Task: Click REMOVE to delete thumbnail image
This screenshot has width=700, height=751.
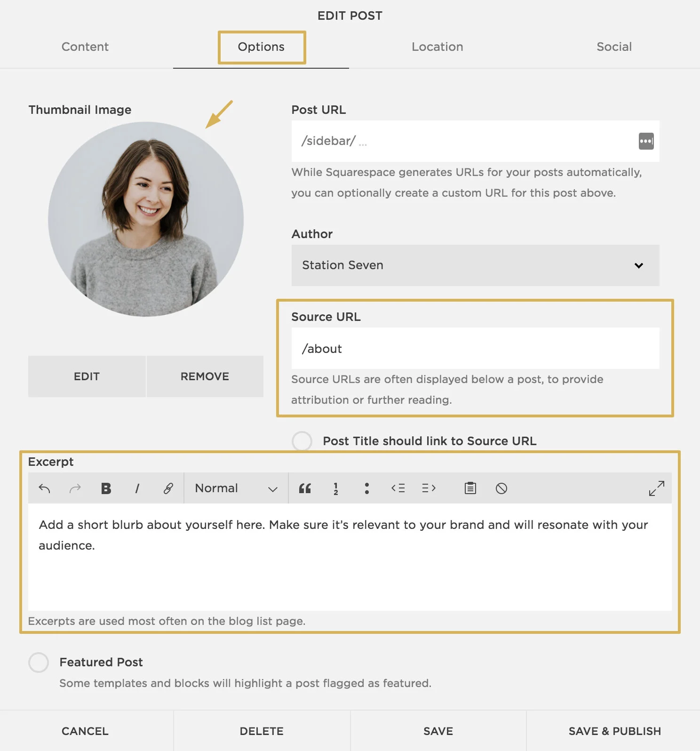Action: pyautogui.click(x=205, y=376)
